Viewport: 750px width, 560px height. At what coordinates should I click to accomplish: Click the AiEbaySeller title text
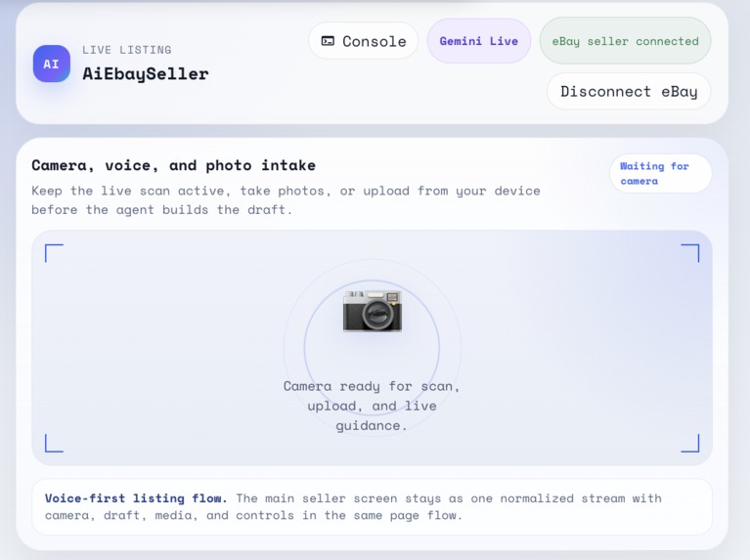click(x=146, y=73)
